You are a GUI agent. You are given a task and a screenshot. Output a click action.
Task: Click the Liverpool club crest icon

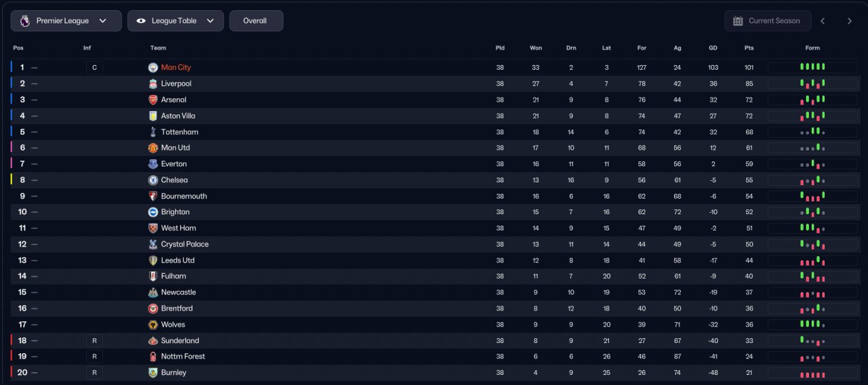point(153,83)
